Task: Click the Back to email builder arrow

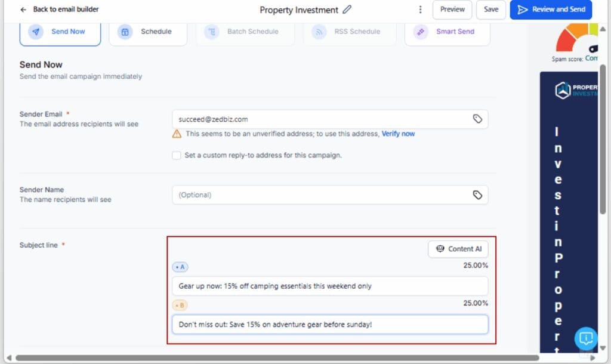Action: (23, 10)
